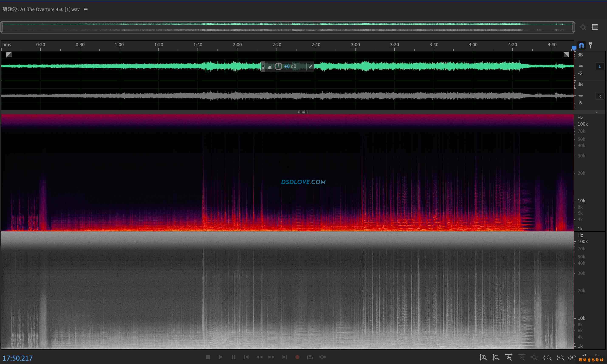The height and width of the screenshot is (364, 607).
Task: Click the 2:00 mark on time ruler
Action: (237, 45)
